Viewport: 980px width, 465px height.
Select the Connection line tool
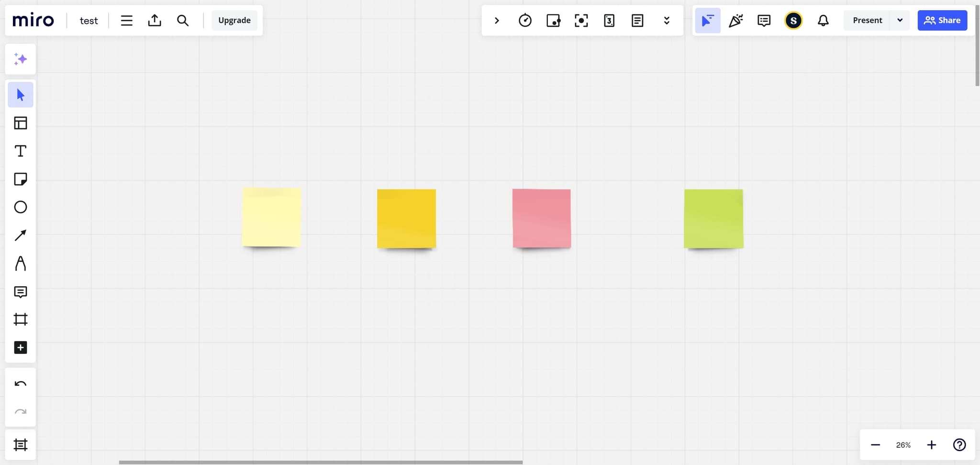coord(21,235)
